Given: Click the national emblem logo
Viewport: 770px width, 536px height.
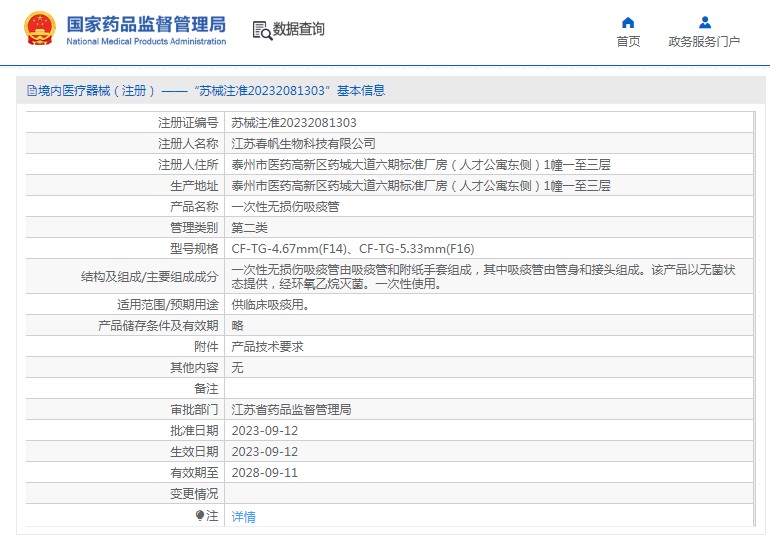Looking at the screenshot, I should tap(40, 28).
